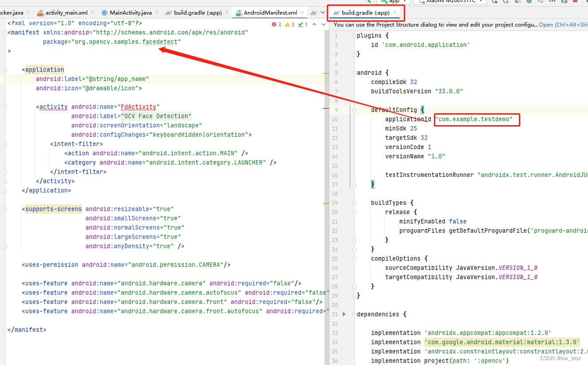Show hidden tabs via the chevron after AndroidManifest.xml
588x365 pixels.
point(324,13)
